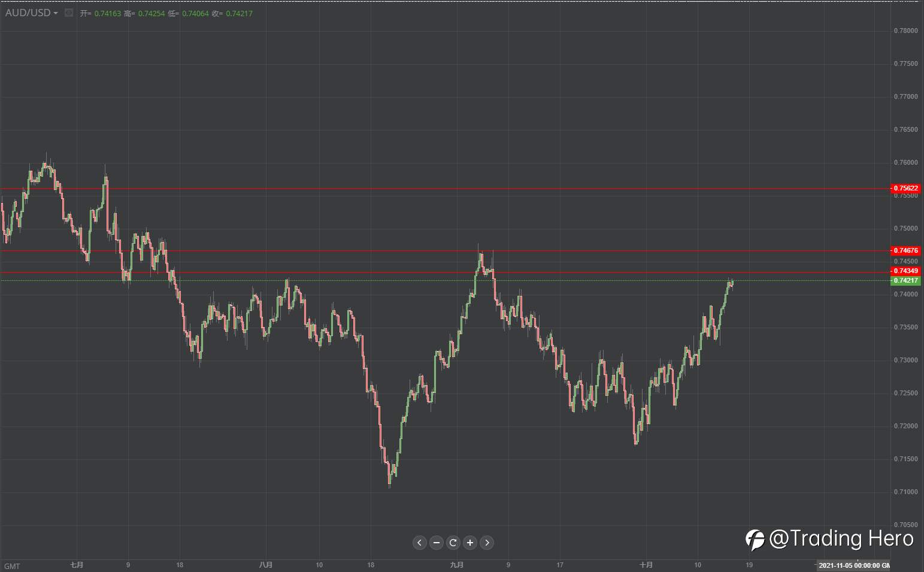The width and height of the screenshot is (924, 572).
Task: Click the low value 0.74064
Action: tap(195, 13)
